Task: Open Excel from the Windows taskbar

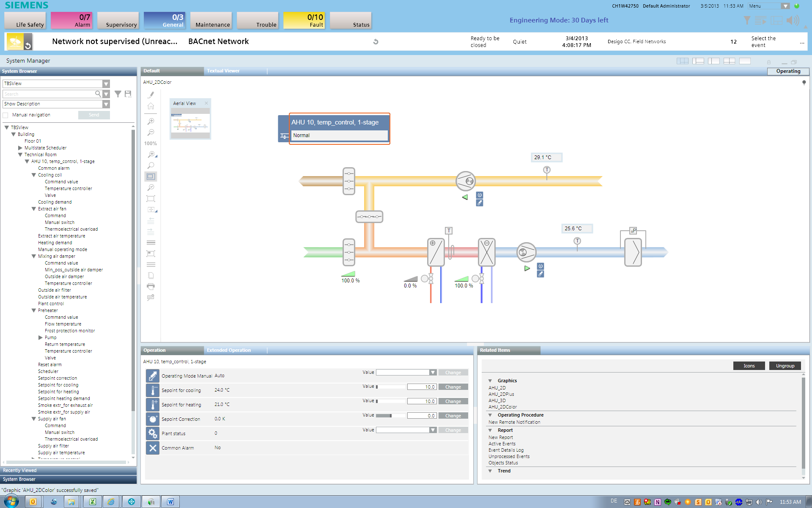Action: (93, 502)
